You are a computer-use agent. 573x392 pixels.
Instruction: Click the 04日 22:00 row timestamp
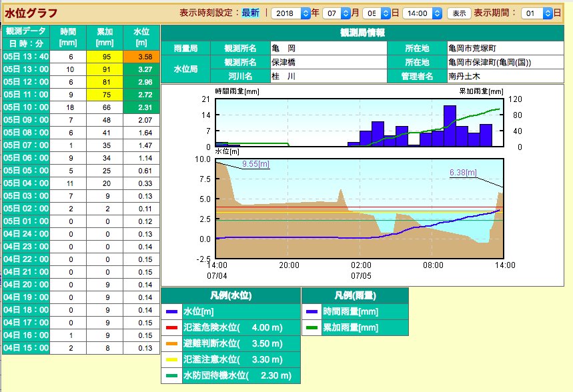[26, 259]
